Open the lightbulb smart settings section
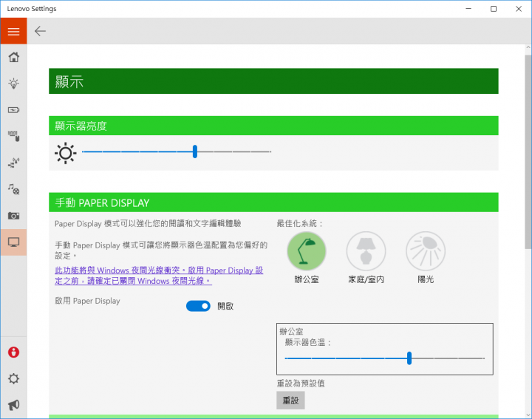The height and width of the screenshot is (419, 532). coord(13,84)
